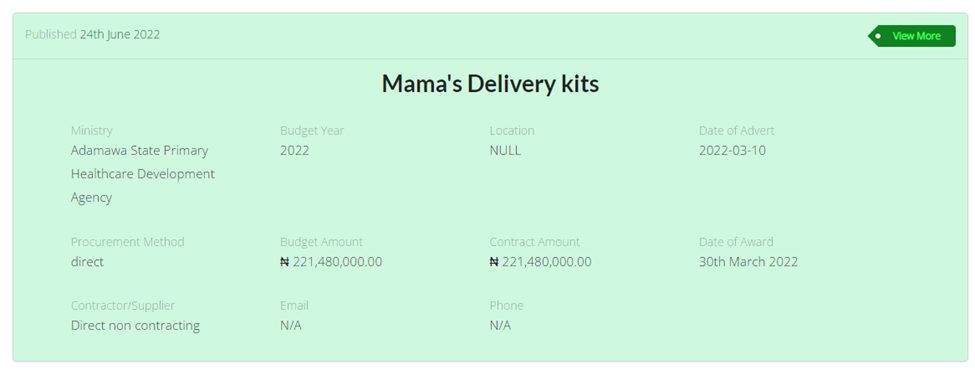Click the Location value NULL
The image size is (975, 370).
(x=505, y=150)
